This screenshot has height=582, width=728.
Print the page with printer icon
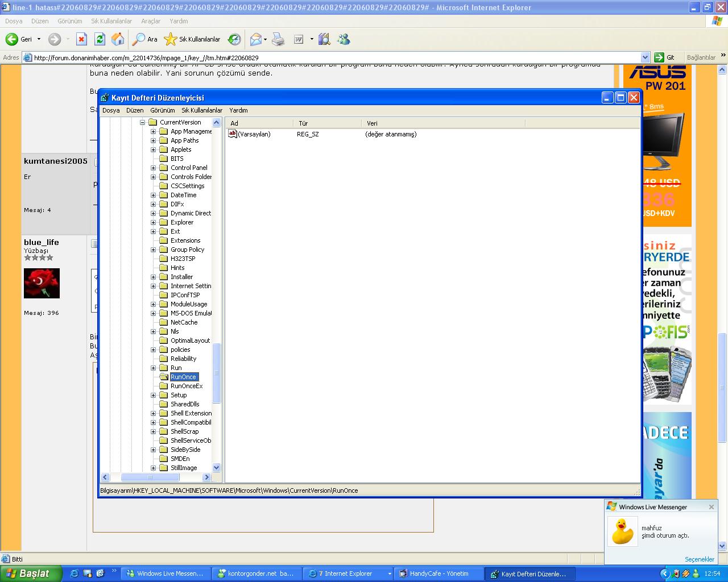pyautogui.click(x=278, y=39)
